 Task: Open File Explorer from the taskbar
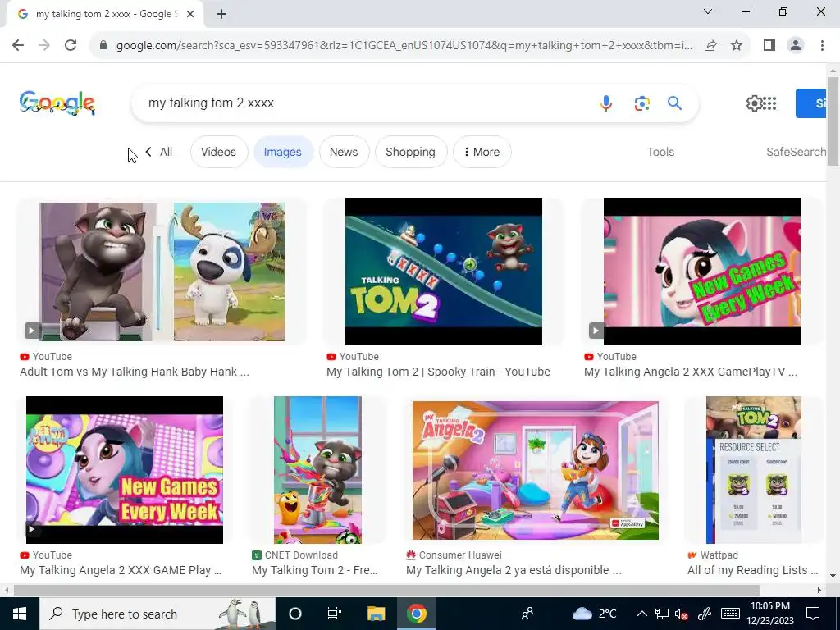[x=376, y=614]
